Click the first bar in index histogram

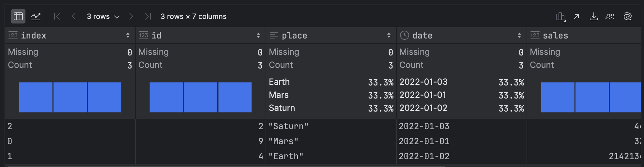[x=36, y=97]
